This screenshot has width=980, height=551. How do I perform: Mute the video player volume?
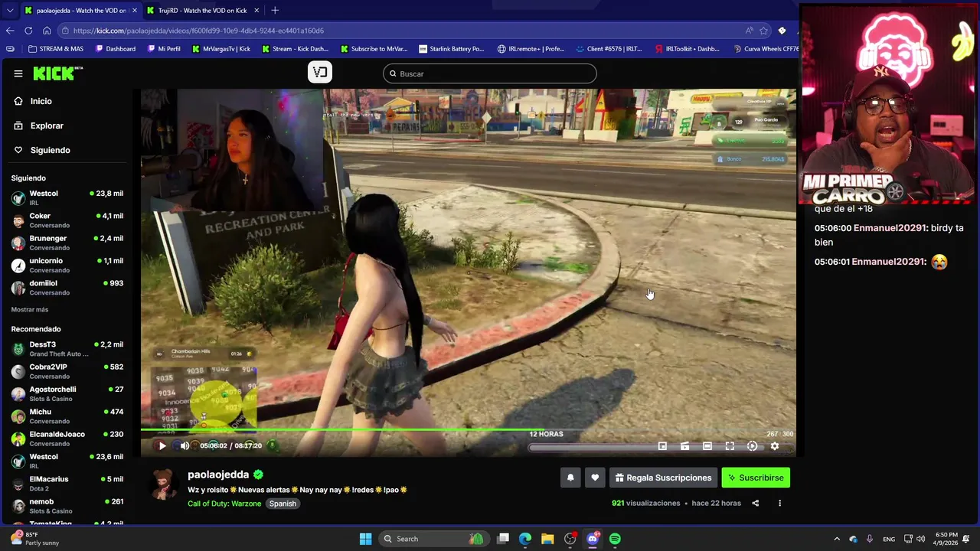coord(185,446)
